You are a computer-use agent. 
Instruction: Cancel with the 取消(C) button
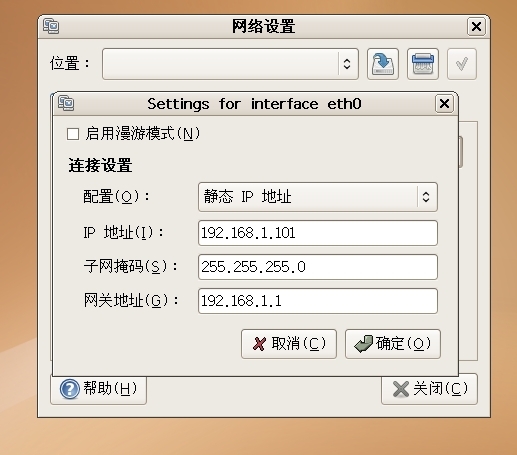click(x=289, y=344)
